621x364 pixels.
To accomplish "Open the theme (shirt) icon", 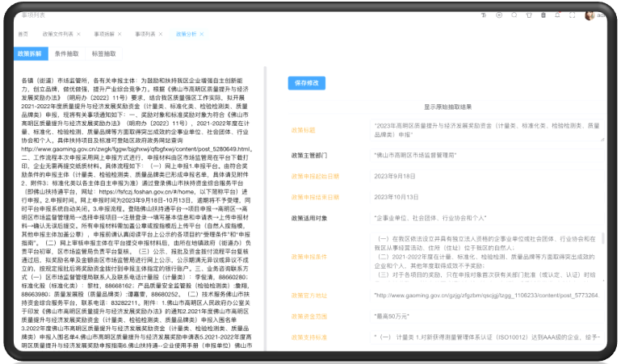I will (x=529, y=15).
